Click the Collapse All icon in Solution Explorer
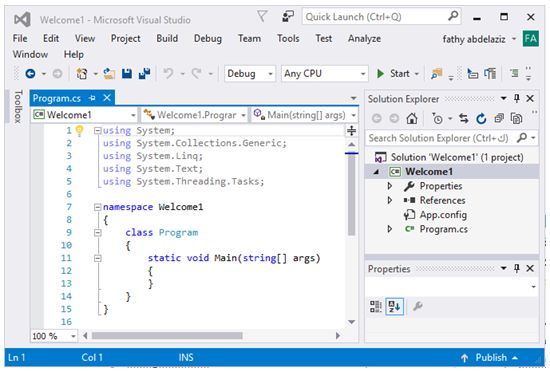 coord(499,119)
